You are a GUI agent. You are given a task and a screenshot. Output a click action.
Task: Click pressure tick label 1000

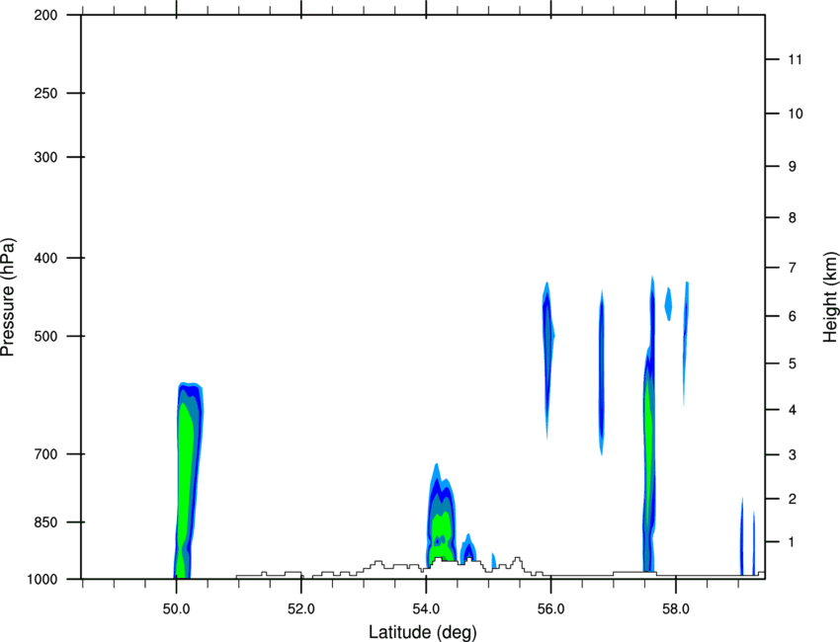[x=42, y=579]
